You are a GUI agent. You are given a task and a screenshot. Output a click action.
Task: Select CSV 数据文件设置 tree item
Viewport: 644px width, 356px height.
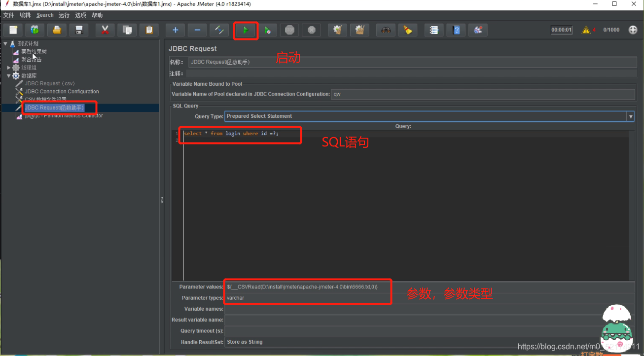(45, 99)
